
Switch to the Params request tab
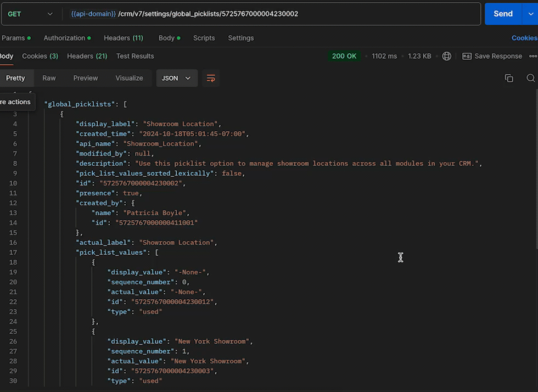pos(14,38)
